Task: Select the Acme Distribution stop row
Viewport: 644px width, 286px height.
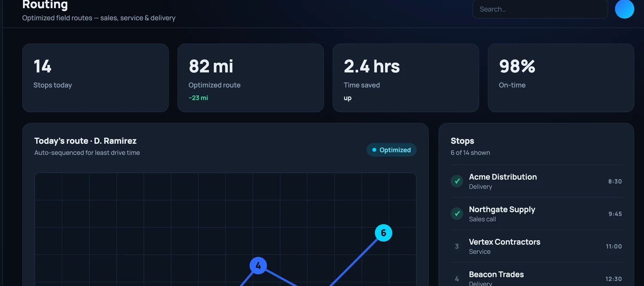Action: pos(536,181)
